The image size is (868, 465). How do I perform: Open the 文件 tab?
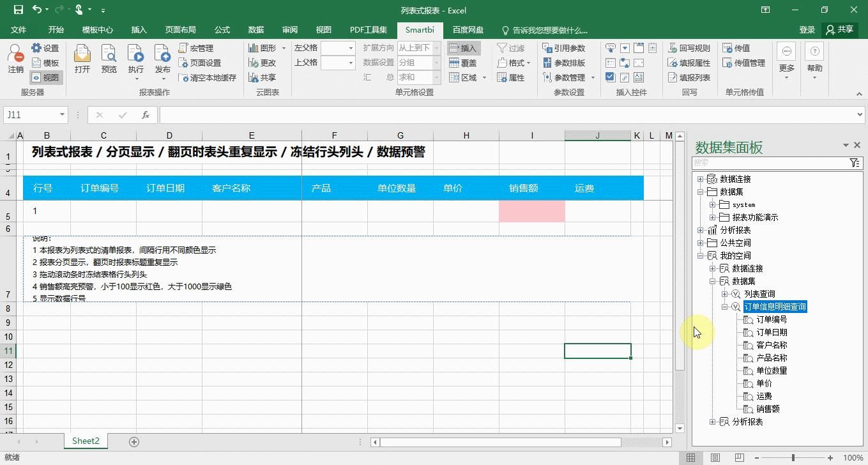[19, 30]
